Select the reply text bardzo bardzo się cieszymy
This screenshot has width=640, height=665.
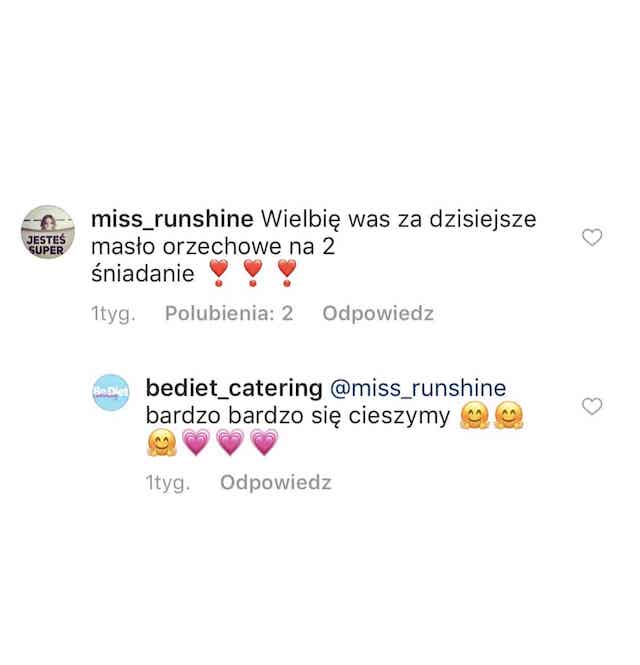tap(298, 416)
